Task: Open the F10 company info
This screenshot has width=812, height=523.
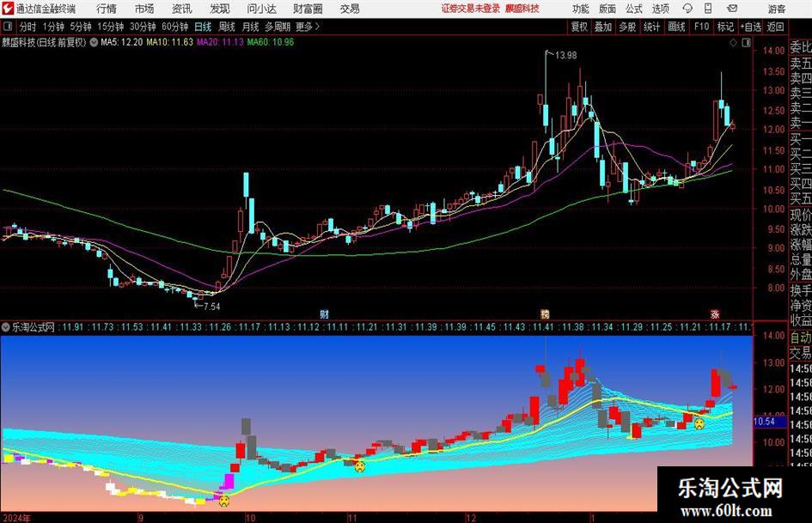Action: (x=701, y=27)
